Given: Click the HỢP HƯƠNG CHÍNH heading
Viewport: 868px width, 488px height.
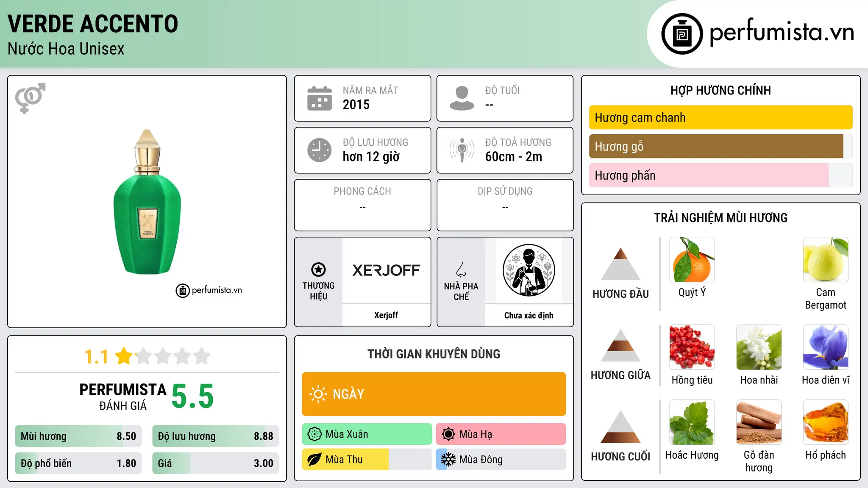Looking at the screenshot, I should [x=721, y=90].
